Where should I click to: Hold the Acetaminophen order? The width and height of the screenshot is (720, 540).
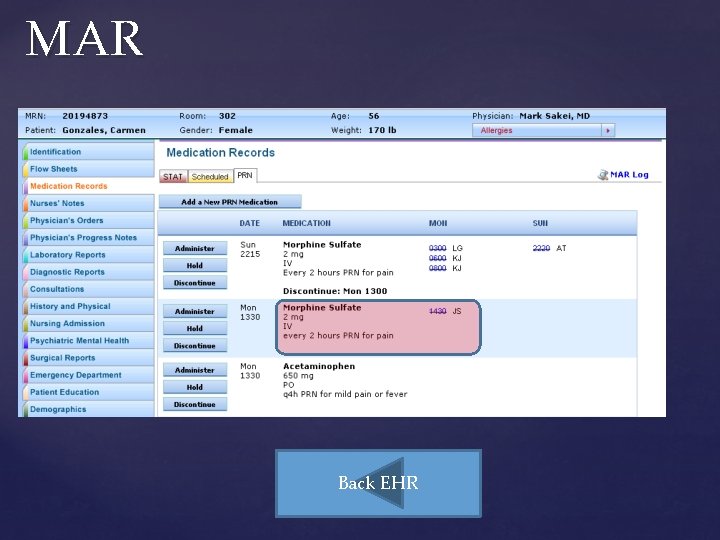click(x=195, y=387)
